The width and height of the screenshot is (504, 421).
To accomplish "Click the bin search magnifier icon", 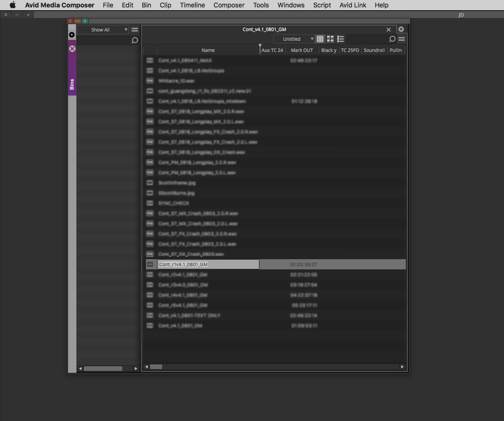I will [x=392, y=39].
